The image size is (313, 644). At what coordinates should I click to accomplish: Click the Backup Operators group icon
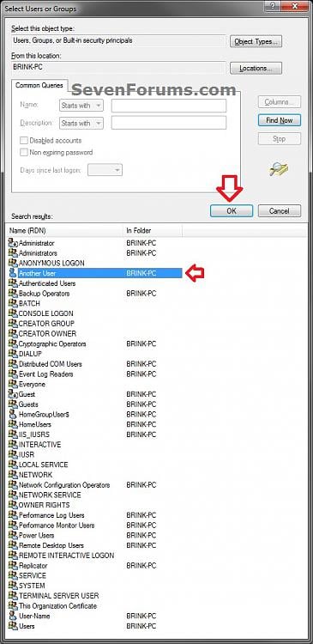tap(13, 294)
